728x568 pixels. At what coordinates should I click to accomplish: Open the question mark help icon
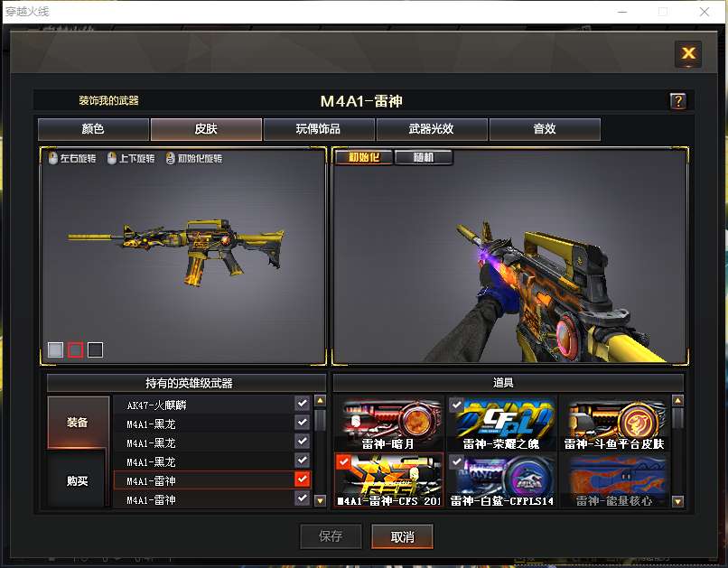coord(677,101)
